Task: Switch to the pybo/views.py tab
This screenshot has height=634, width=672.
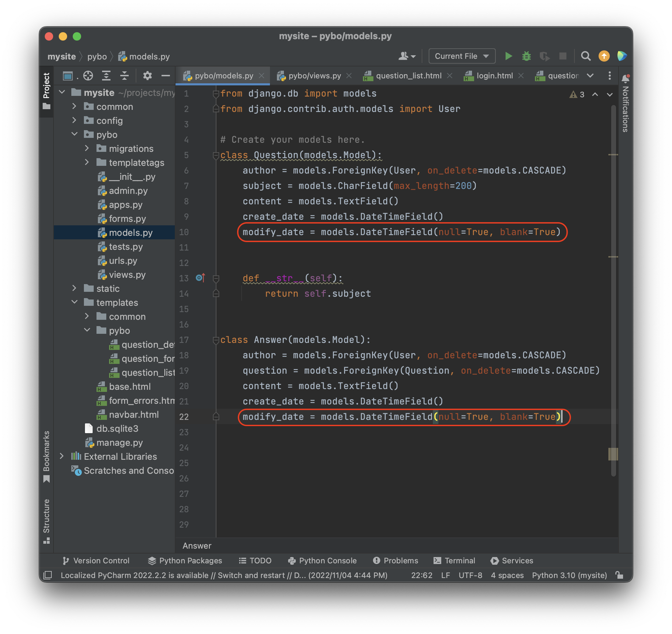Action: pyautogui.click(x=314, y=76)
